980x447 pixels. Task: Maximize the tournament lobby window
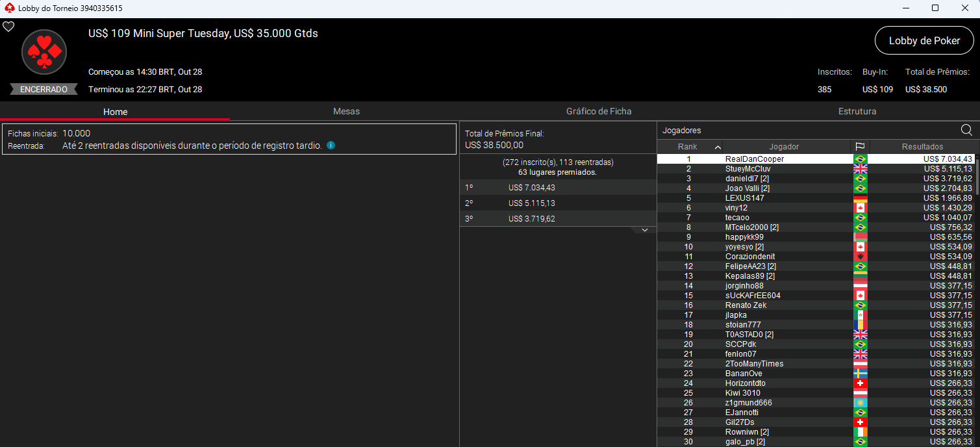[935, 8]
